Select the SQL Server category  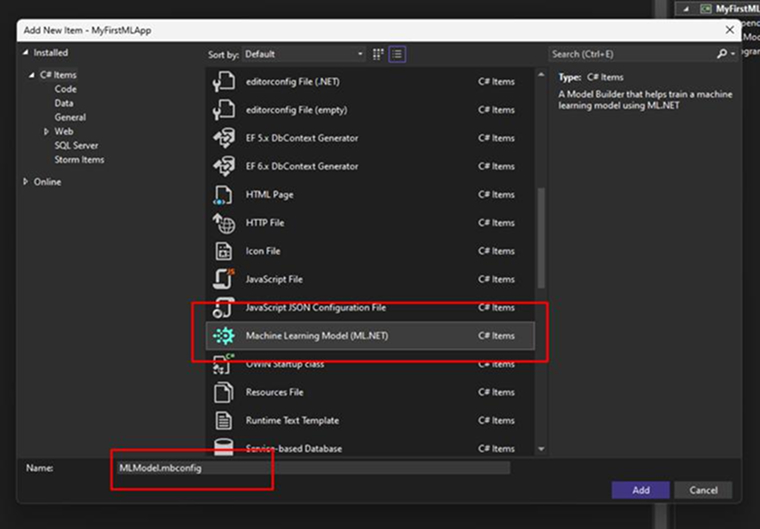[76, 145]
